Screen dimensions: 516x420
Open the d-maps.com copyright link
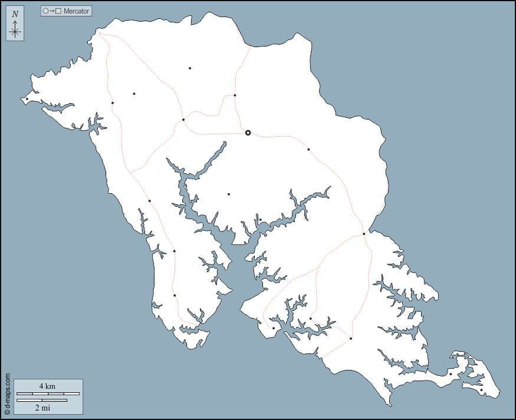(x=7, y=395)
